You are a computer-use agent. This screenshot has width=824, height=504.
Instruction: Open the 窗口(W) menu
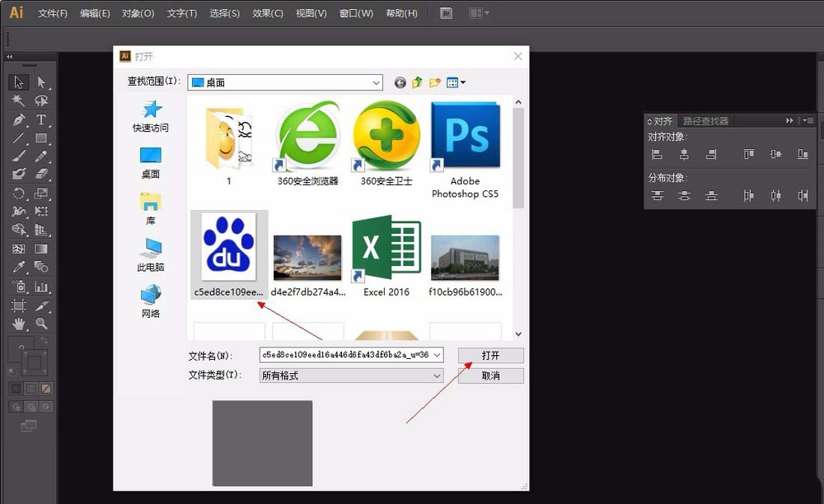(x=356, y=13)
